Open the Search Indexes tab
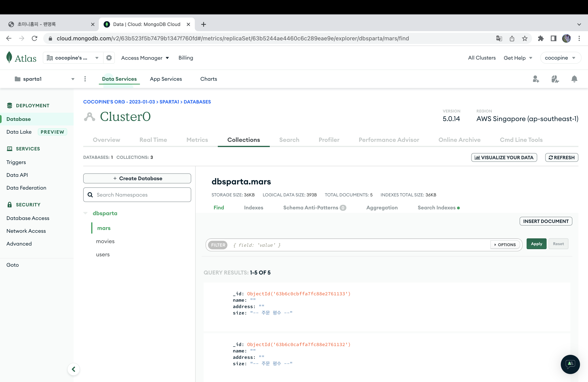The width and height of the screenshot is (588, 382). click(439, 208)
